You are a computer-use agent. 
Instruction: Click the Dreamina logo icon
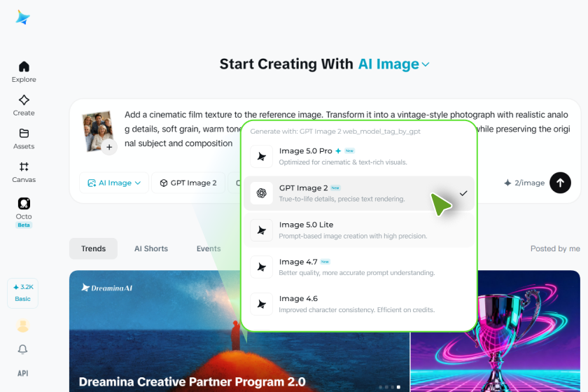point(23,17)
